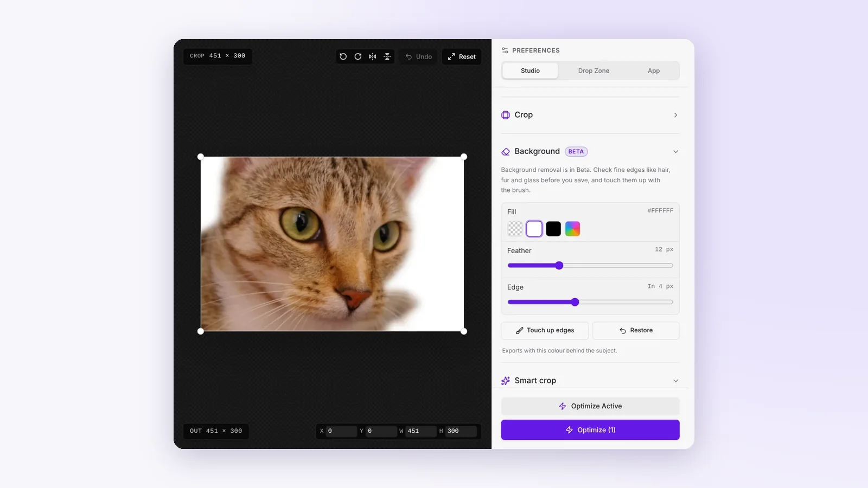
Task: Flip image horizontally
Action: tap(373, 56)
